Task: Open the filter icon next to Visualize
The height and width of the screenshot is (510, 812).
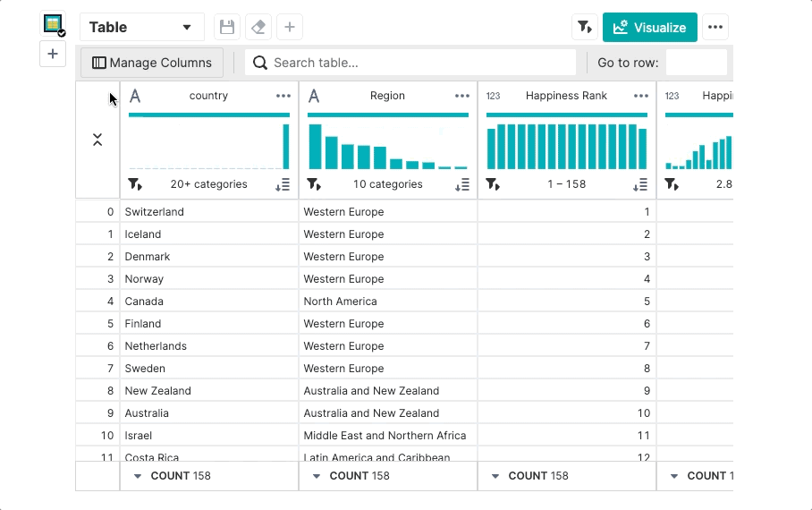Action: (x=584, y=27)
